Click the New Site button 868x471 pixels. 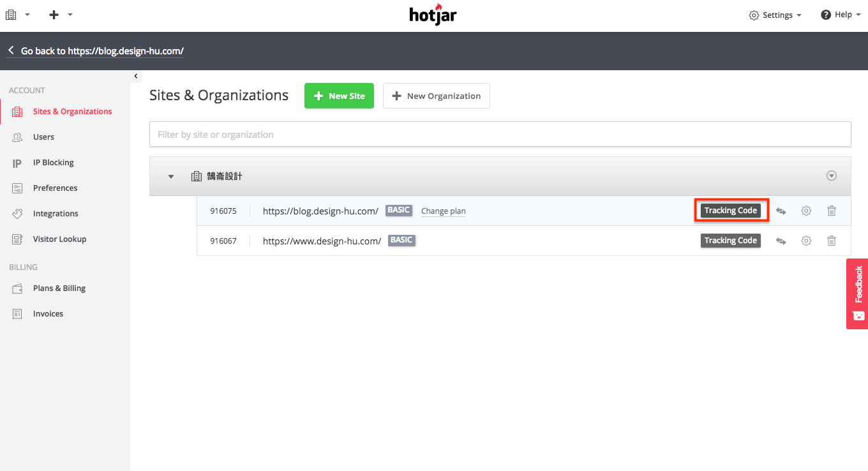[339, 96]
